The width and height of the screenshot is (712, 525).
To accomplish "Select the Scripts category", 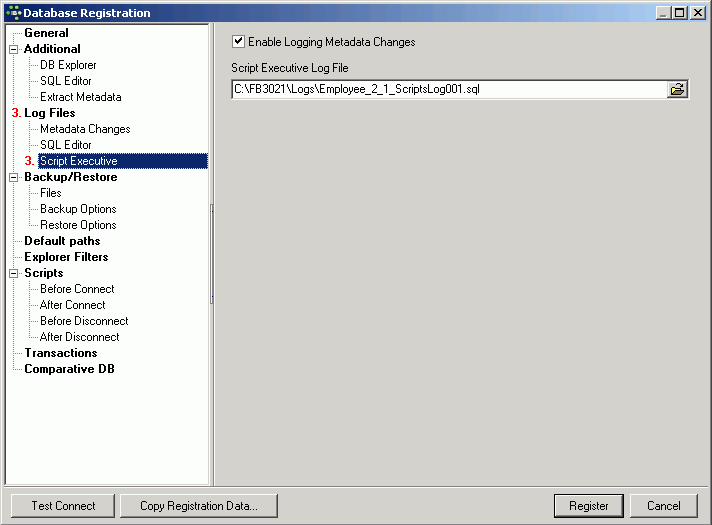I will tap(44, 273).
